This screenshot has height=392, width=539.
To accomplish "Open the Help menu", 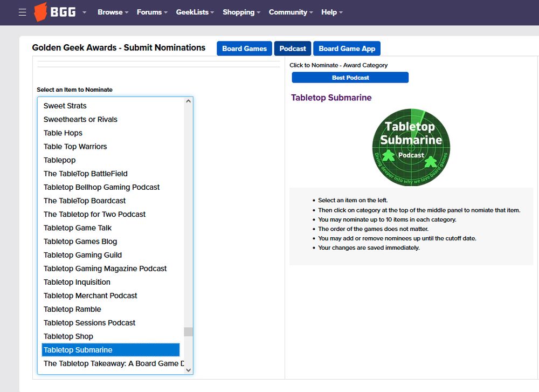I will (331, 12).
